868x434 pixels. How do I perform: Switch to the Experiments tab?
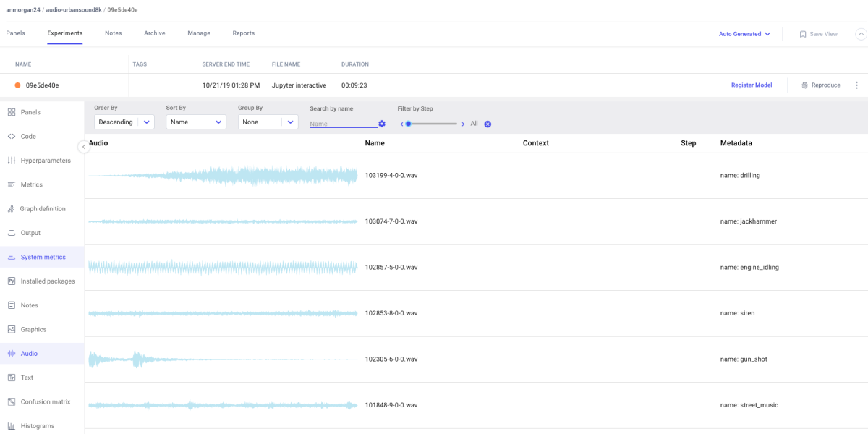coord(65,33)
